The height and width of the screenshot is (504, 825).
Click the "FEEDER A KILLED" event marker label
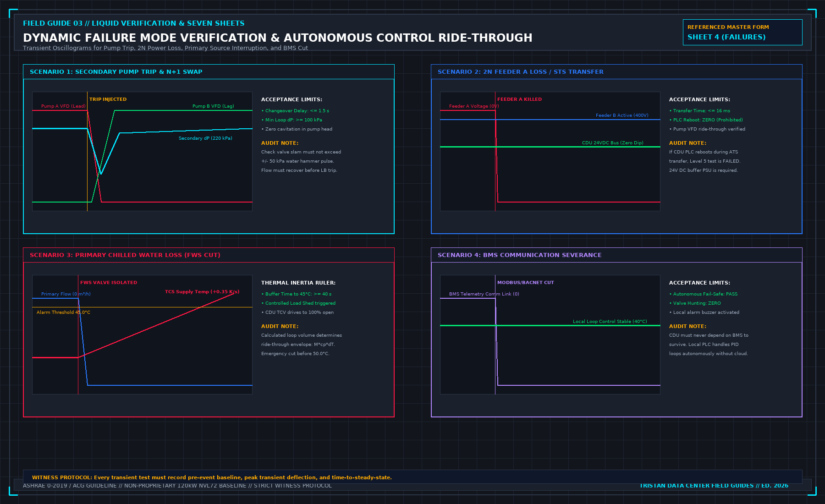(x=519, y=99)
